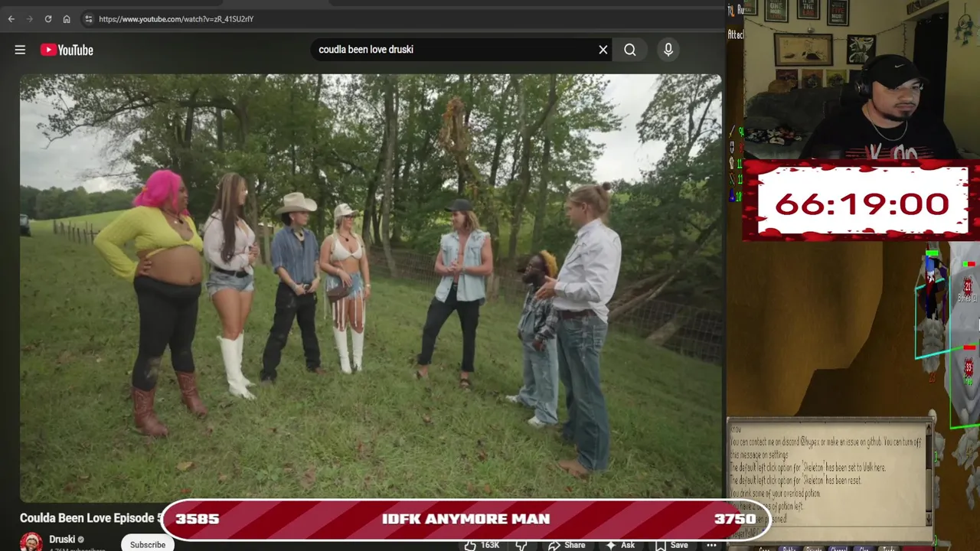Click chat line 'You drink some of your overload potion'

point(776,494)
